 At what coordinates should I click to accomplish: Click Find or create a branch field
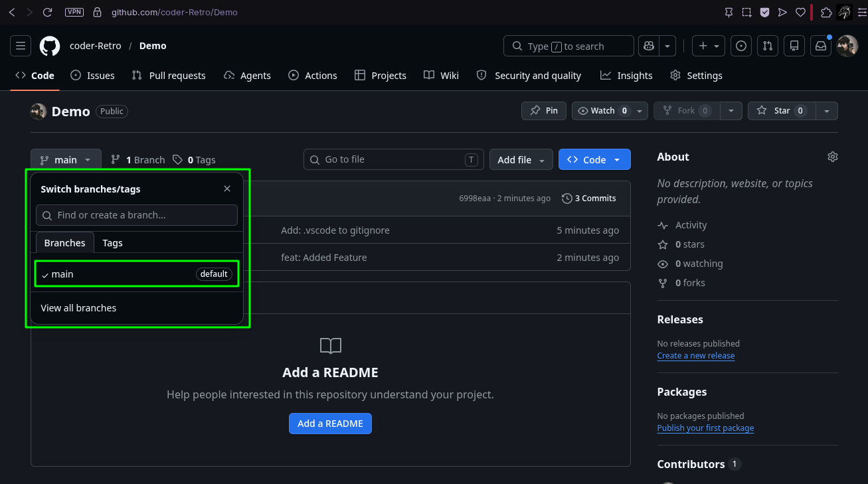pos(137,215)
